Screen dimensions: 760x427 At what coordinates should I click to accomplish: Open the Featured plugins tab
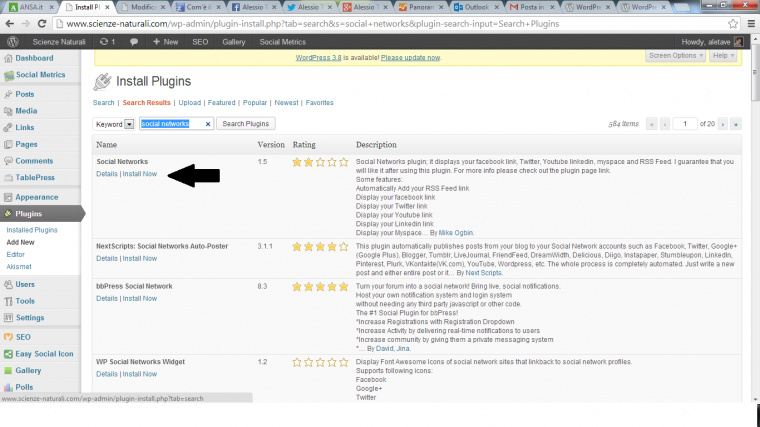click(222, 103)
